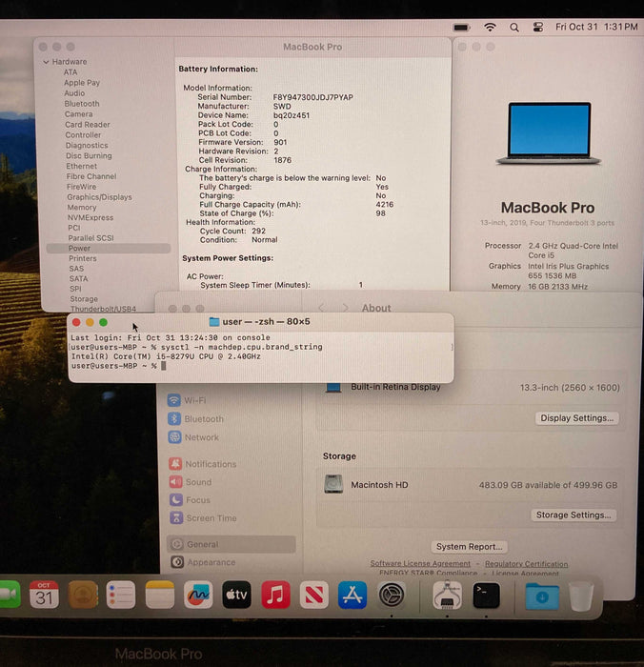
Task: Open Downloads folder in Dock
Action: [542, 596]
